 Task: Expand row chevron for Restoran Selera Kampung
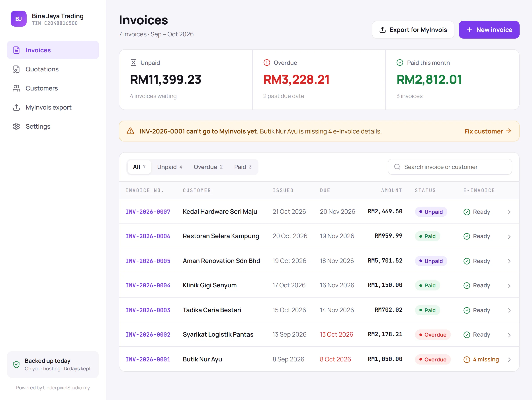[x=509, y=237]
